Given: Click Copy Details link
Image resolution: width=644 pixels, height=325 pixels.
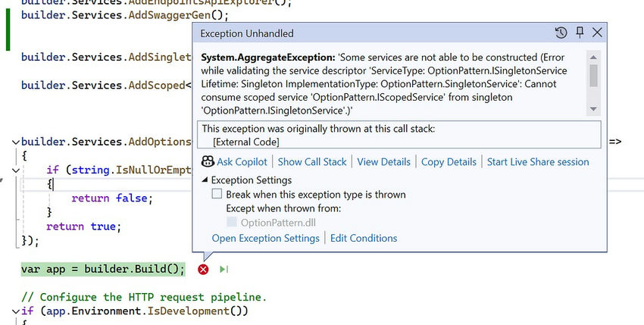Looking at the screenshot, I should (449, 162).
